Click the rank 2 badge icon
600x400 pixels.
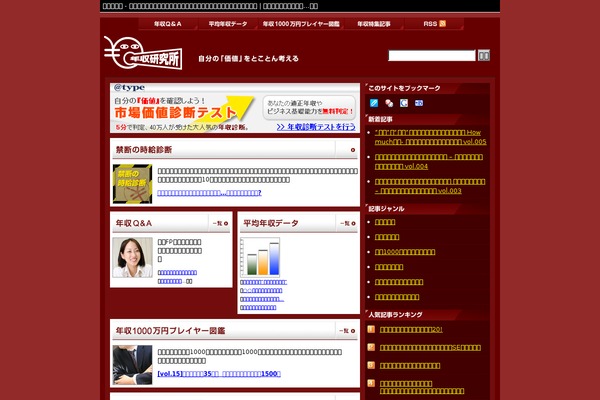(371, 347)
